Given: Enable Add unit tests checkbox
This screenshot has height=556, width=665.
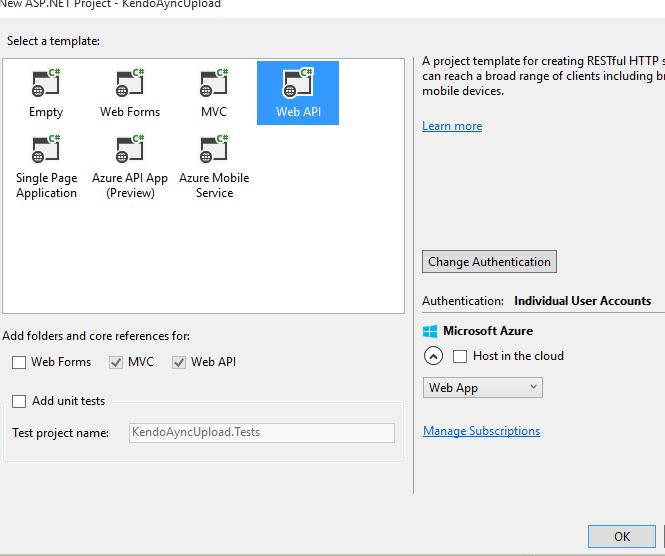Looking at the screenshot, I should [x=19, y=401].
